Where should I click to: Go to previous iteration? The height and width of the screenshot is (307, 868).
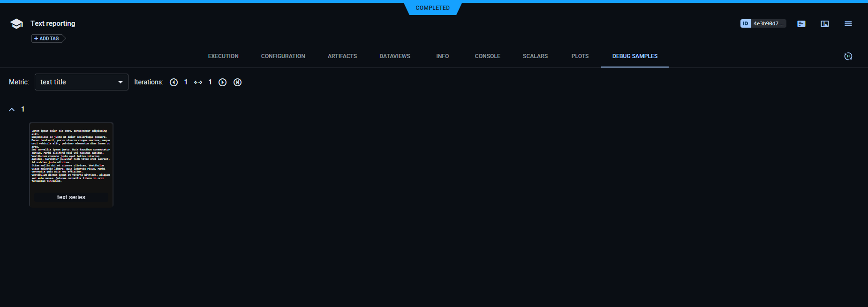174,82
